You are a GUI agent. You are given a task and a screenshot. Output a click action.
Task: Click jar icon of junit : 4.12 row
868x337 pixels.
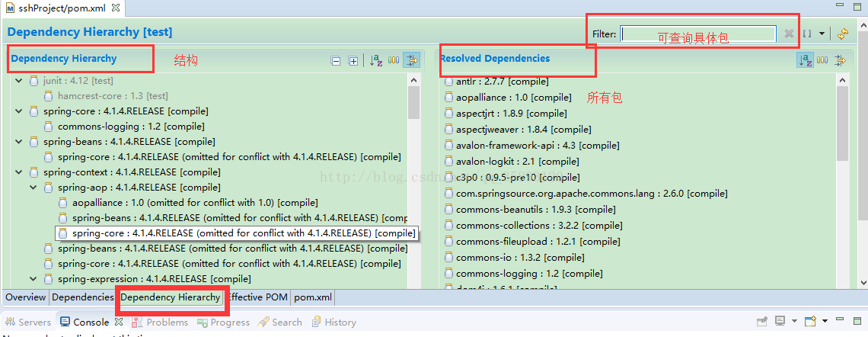tap(34, 81)
